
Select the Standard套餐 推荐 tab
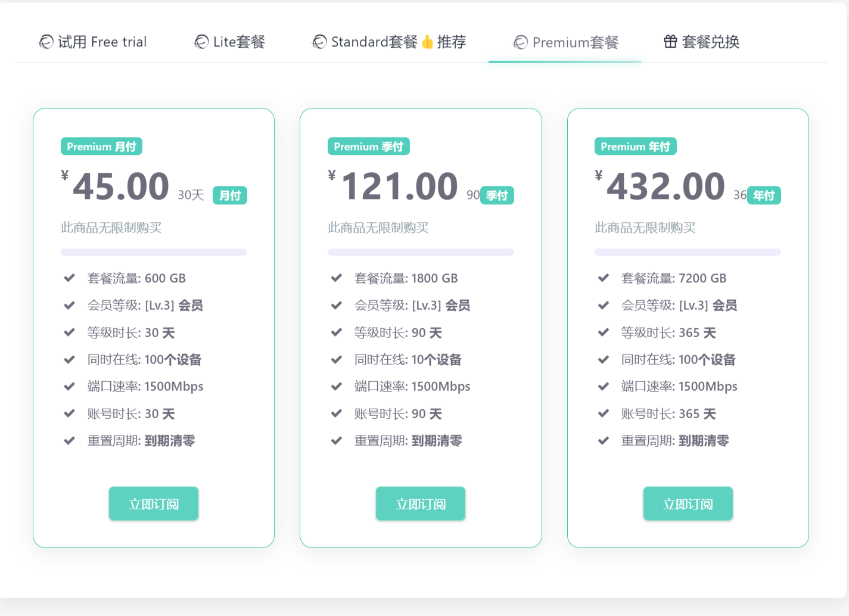389,42
